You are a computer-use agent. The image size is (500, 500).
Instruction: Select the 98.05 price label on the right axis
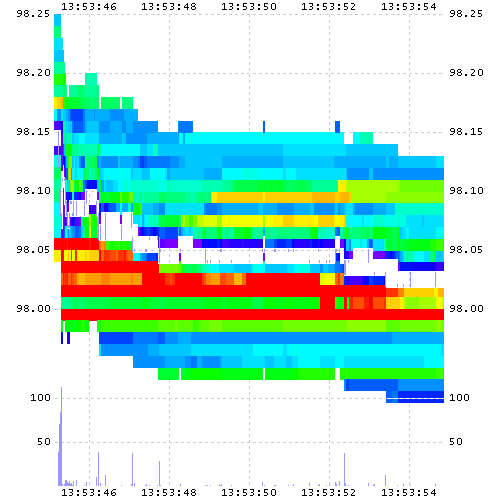[466, 250]
